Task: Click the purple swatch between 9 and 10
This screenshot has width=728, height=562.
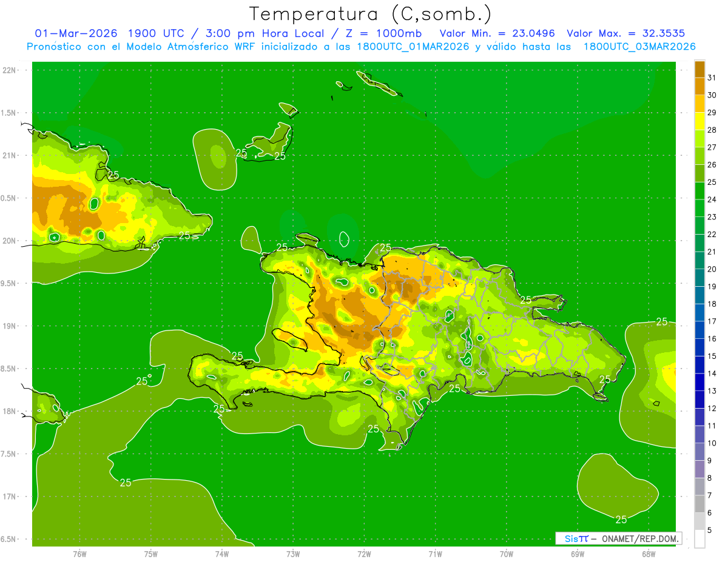Action: (699, 452)
